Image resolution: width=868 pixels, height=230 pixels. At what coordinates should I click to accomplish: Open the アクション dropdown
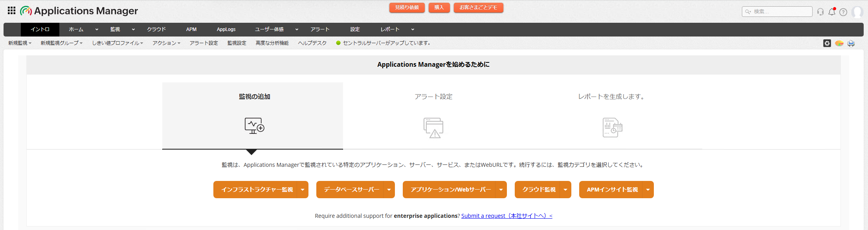coord(167,43)
